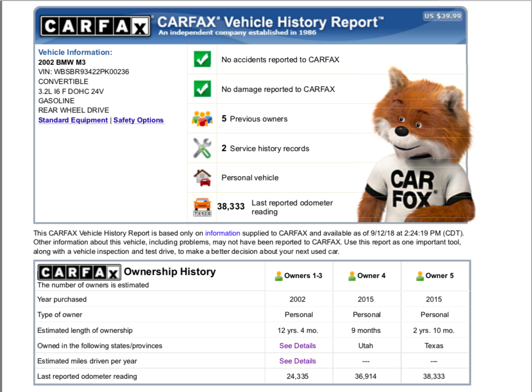Click the table's 'Last reported odometer reading' label

(x=87, y=376)
